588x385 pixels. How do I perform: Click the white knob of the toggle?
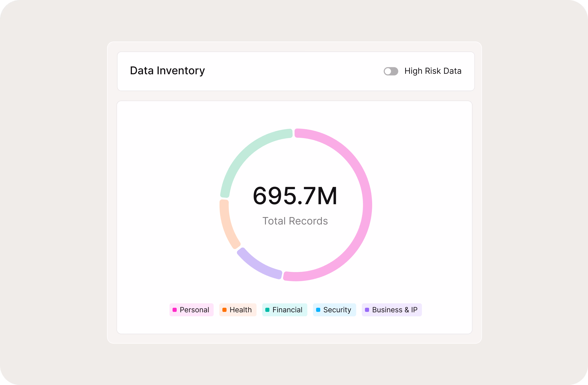[x=388, y=71]
